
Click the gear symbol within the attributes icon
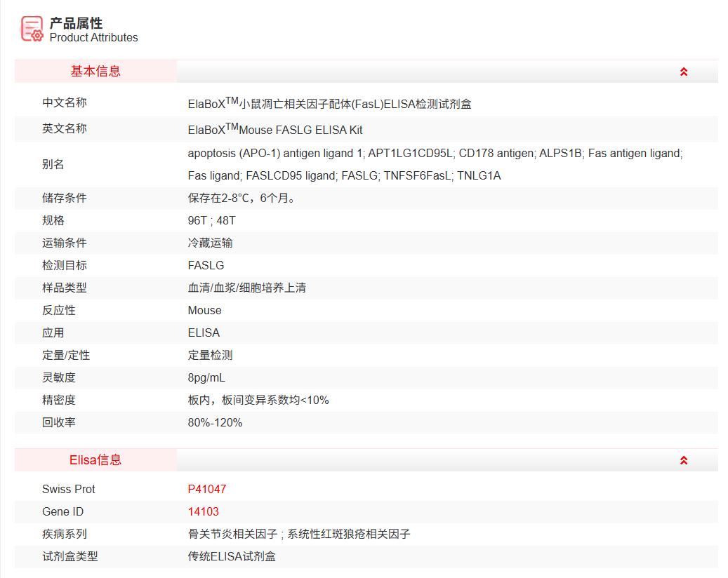[37, 34]
